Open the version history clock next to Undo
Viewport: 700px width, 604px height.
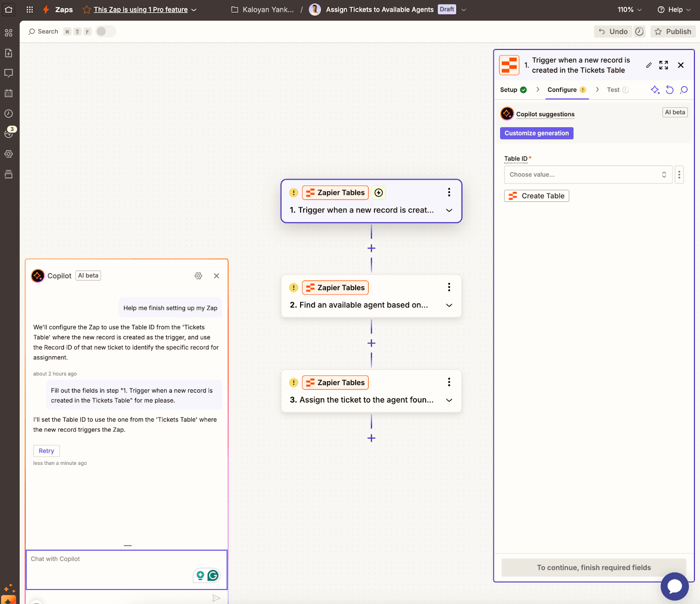pos(640,32)
